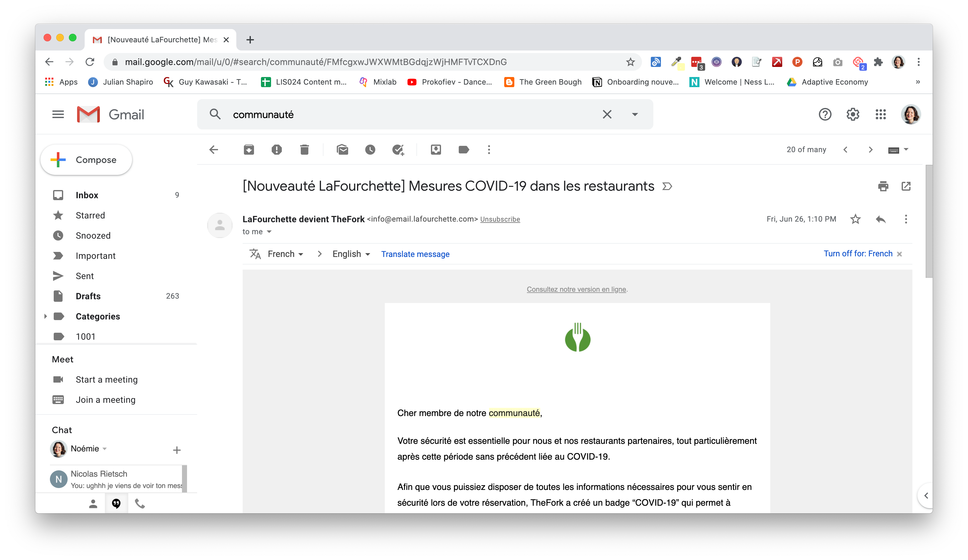The image size is (968, 560).
Task: Toggle importance marker beside subject
Action: [x=667, y=187]
